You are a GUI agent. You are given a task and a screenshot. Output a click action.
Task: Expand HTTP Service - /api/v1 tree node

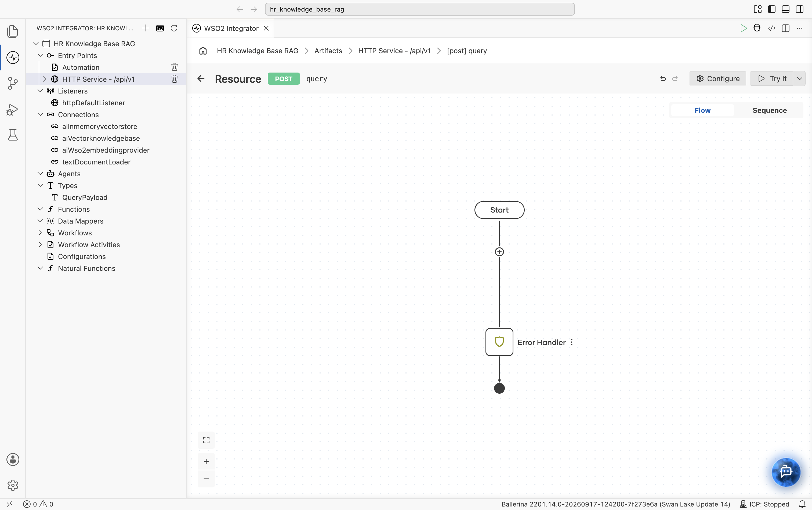(x=44, y=79)
